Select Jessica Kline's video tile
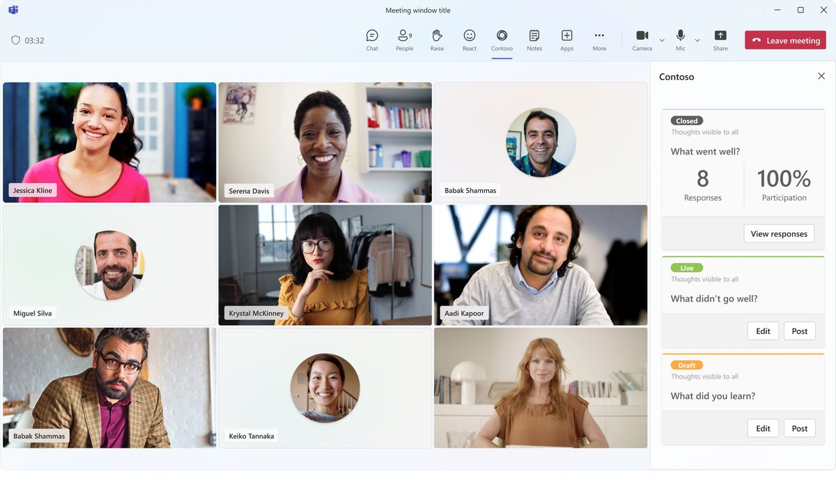This screenshot has width=836, height=504. [109, 142]
